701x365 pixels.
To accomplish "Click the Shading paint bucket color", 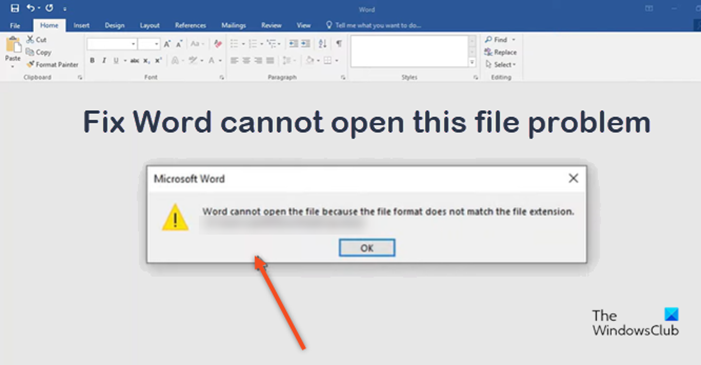I will pyautogui.click(x=310, y=60).
